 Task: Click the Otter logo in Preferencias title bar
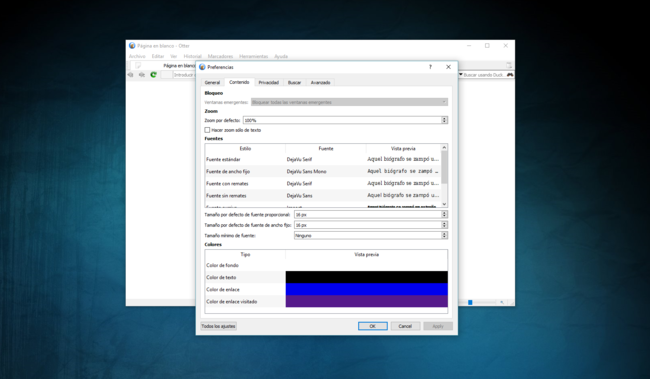point(202,67)
